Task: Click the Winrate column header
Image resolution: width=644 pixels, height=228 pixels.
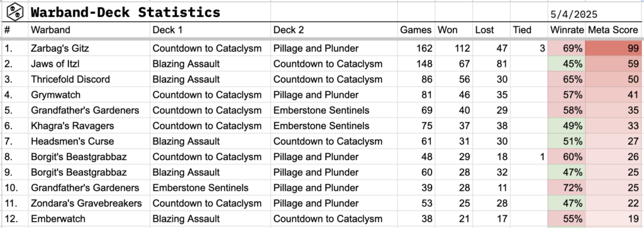Action: (567, 30)
